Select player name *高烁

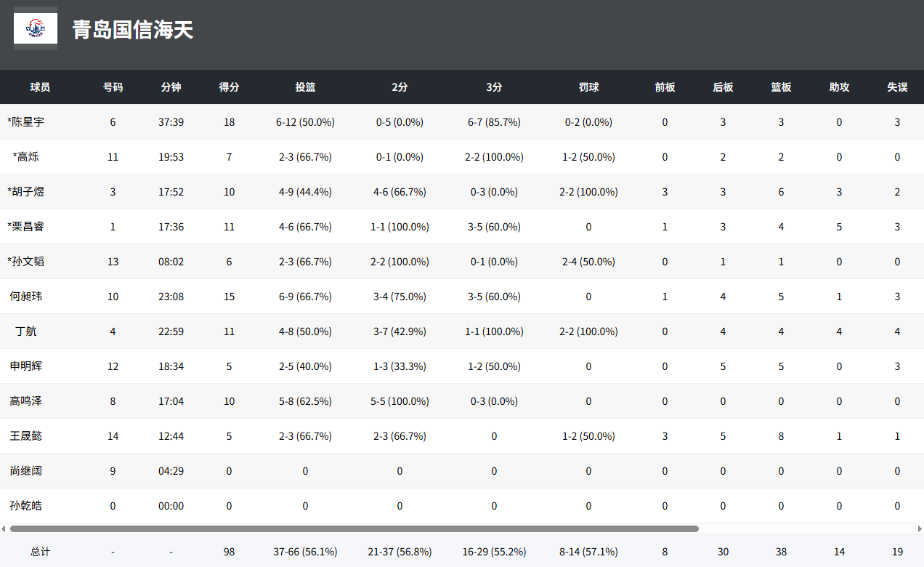[26, 157]
